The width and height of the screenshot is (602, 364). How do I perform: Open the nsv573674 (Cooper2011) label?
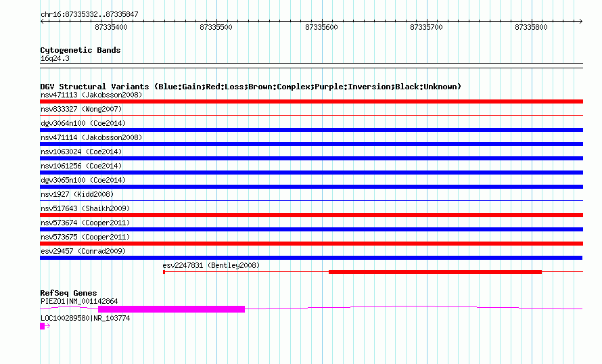(x=85, y=223)
